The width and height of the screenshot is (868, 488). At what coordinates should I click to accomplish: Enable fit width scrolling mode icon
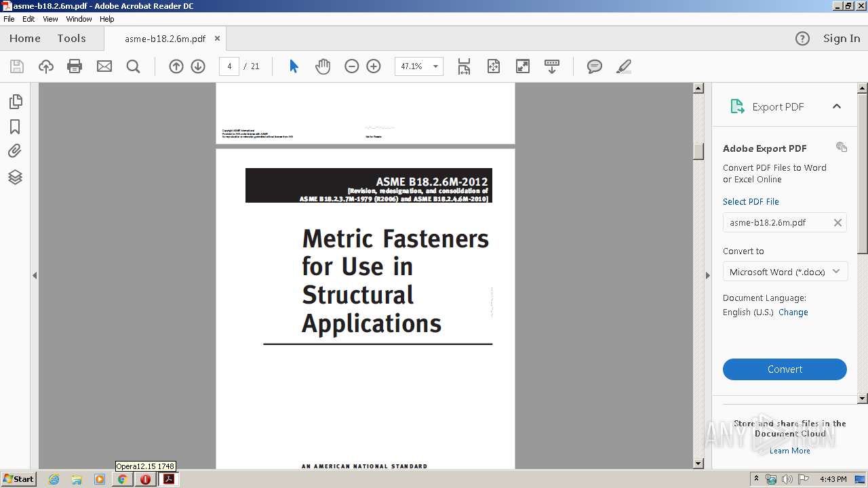pyautogui.click(x=464, y=66)
